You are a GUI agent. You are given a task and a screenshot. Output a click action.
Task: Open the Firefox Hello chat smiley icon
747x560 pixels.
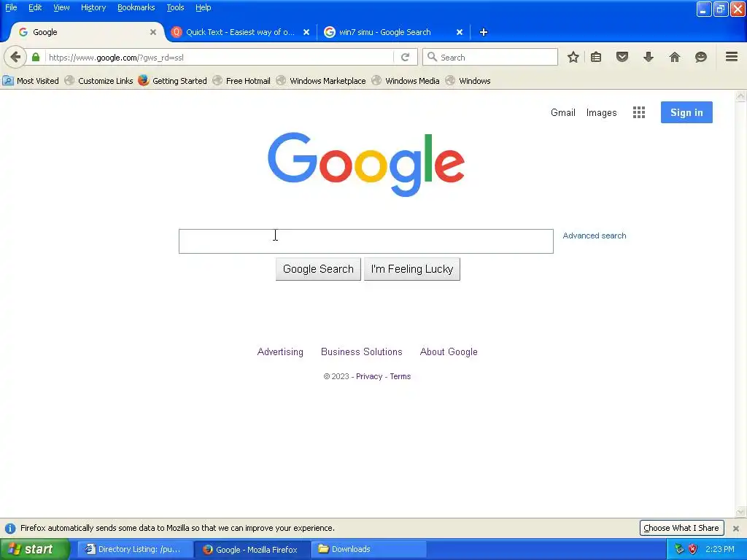point(701,57)
